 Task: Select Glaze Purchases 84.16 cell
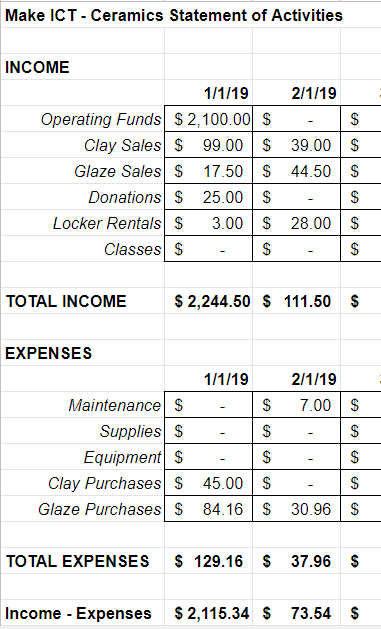coord(209,509)
